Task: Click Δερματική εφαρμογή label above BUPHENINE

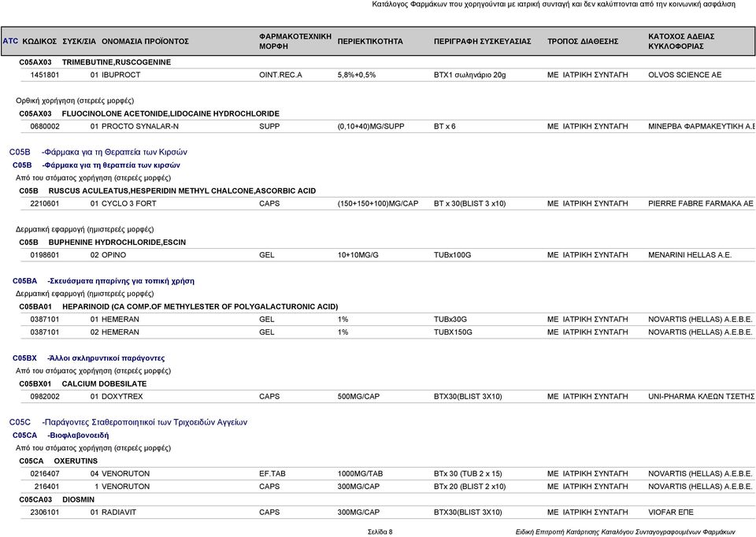Action: pyautogui.click(x=85, y=229)
